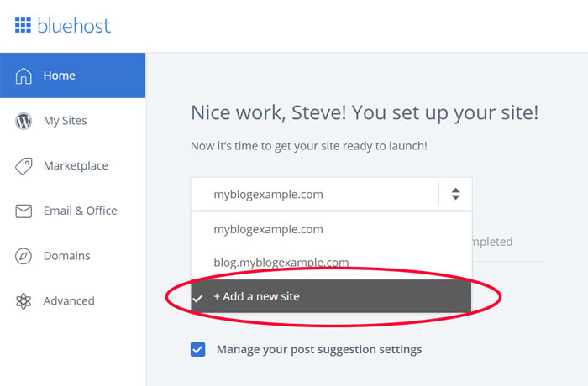Click the Bluehost grid logo icon
The height and width of the screenshot is (386, 588).
click(x=23, y=25)
